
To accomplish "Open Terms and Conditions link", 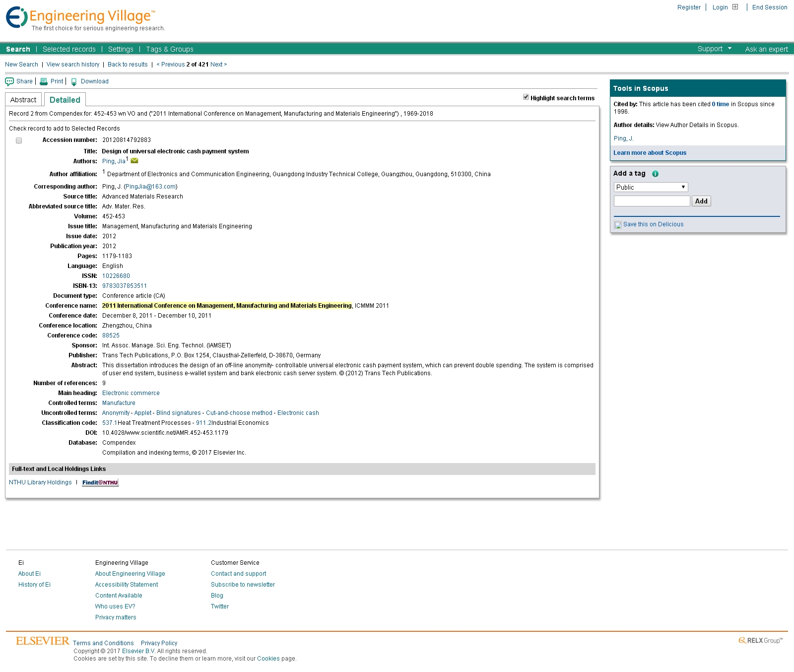I will (x=103, y=643).
